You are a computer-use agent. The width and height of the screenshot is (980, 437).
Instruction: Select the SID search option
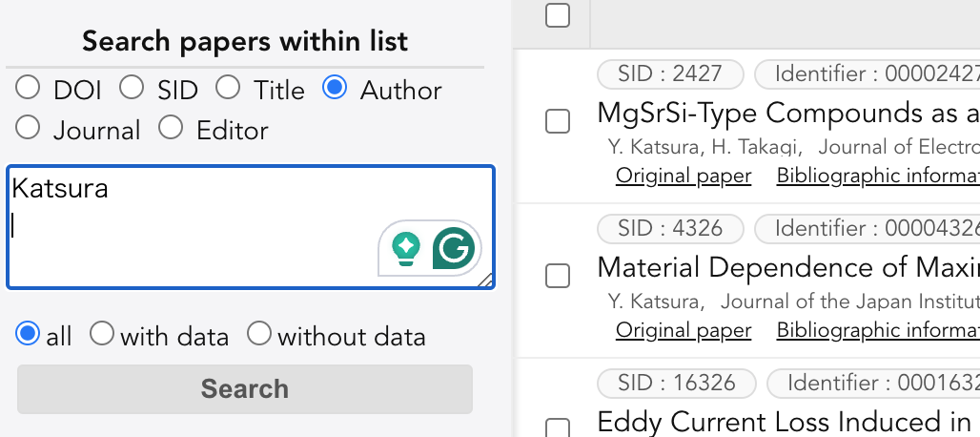point(132,88)
